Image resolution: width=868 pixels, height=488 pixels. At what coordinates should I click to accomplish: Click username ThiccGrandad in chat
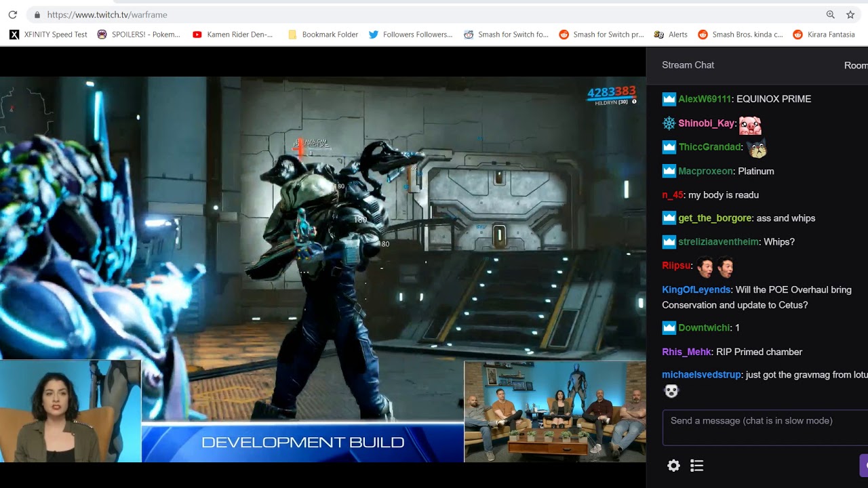[x=709, y=147]
